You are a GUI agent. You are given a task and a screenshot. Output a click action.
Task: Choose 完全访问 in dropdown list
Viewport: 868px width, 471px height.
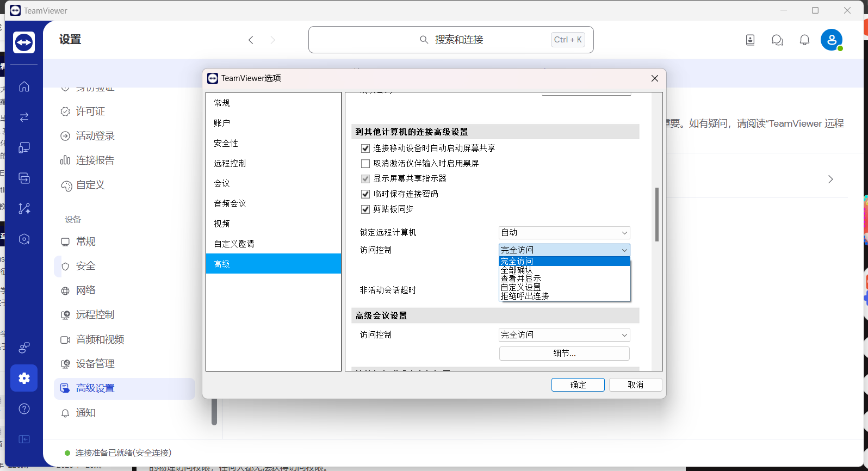coord(564,262)
